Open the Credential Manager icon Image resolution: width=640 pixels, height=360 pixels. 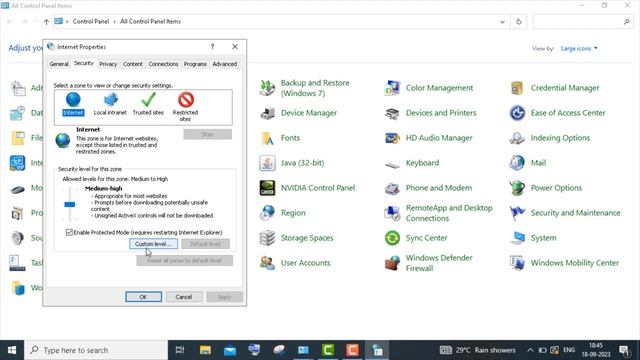pyautogui.click(x=517, y=88)
